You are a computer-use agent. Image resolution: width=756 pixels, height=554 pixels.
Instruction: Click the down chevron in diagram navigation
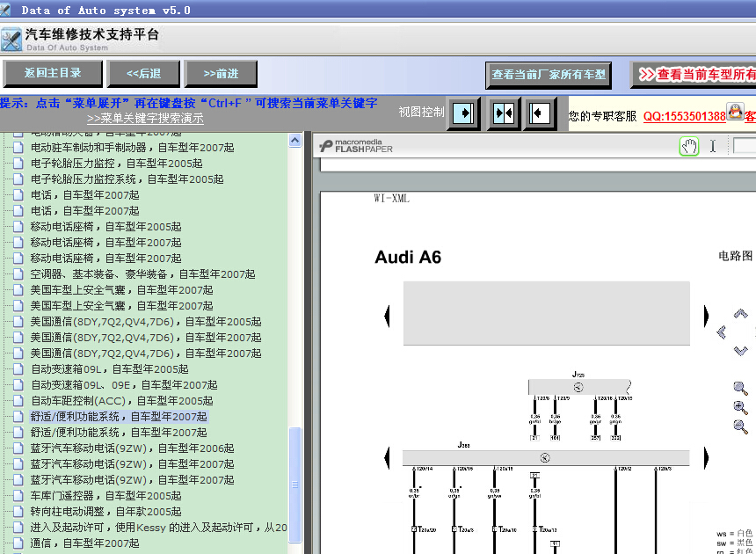click(x=740, y=351)
